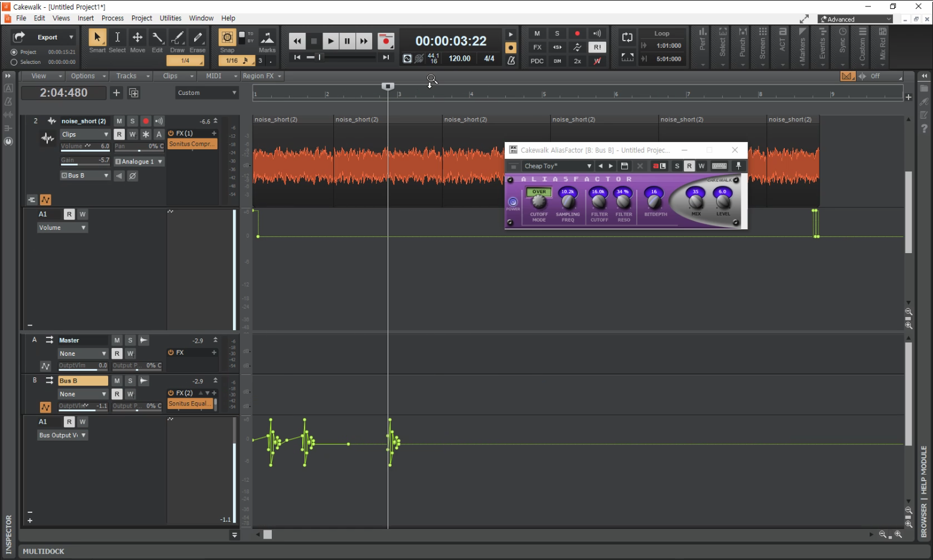Image resolution: width=933 pixels, height=560 pixels.
Task: Pause the transport
Action: [x=347, y=41]
